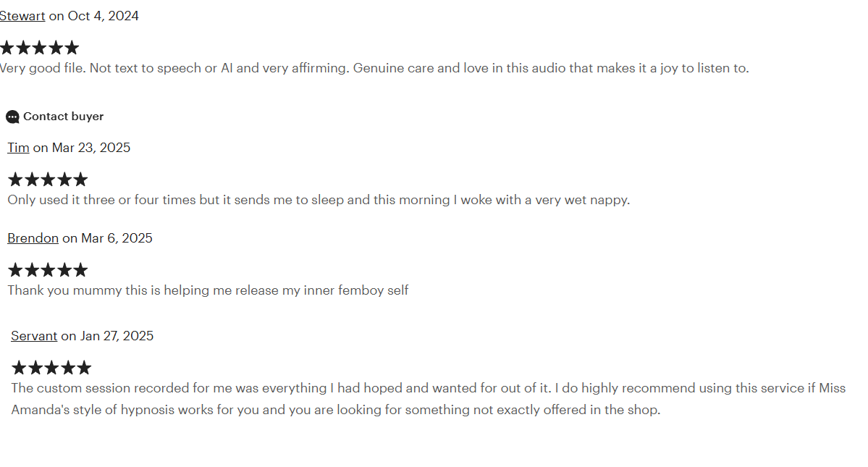Click the first star in Tim's rating

15,180
